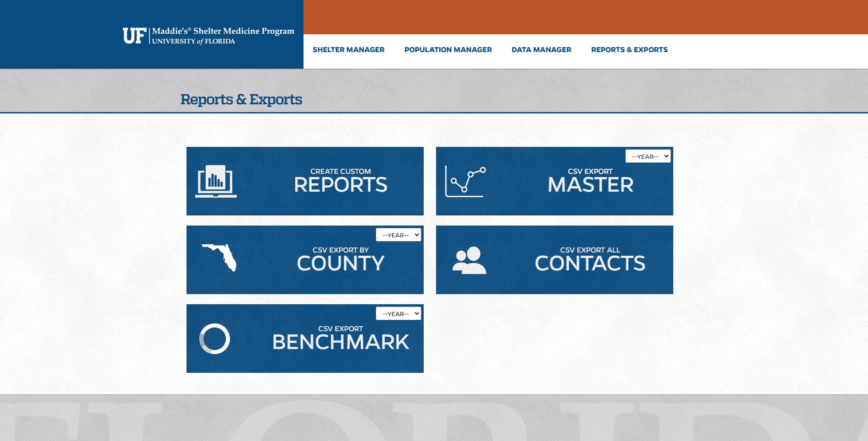Viewport: 868px width, 441px height.
Task: Click the Florida state map icon
Action: (x=219, y=258)
